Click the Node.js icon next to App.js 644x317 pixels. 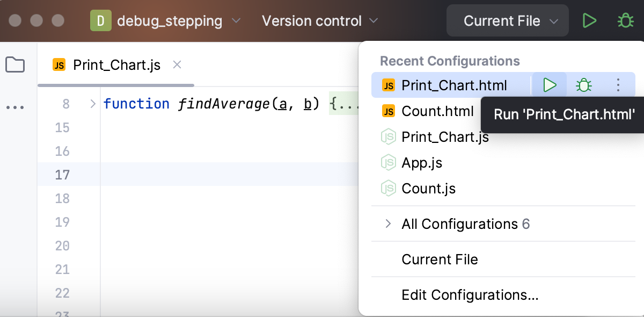click(388, 163)
